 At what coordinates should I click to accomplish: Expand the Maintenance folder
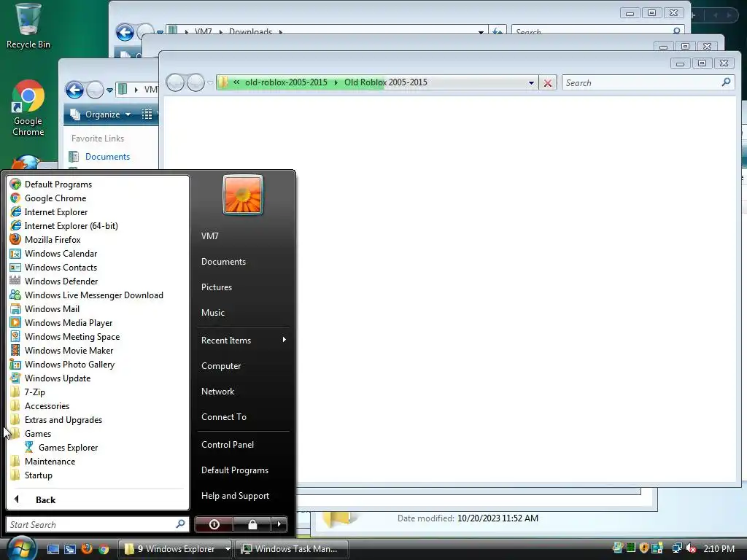tap(50, 461)
